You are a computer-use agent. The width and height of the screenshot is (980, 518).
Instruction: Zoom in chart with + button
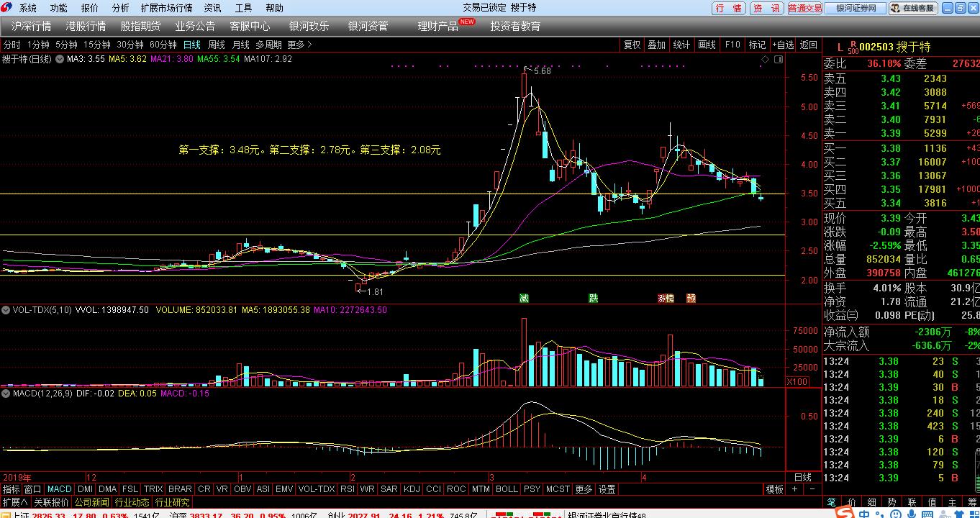click(x=795, y=489)
